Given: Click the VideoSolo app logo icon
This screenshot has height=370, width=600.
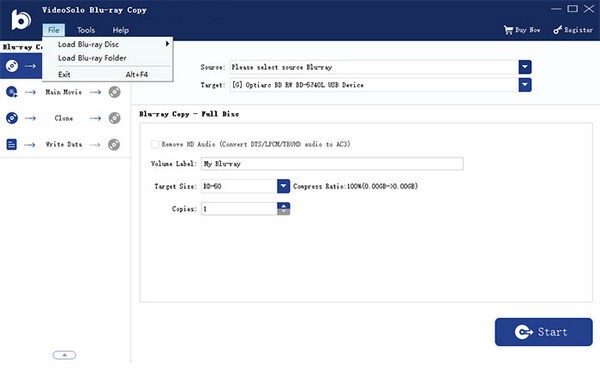Looking at the screenshot, I should [21, 20].
